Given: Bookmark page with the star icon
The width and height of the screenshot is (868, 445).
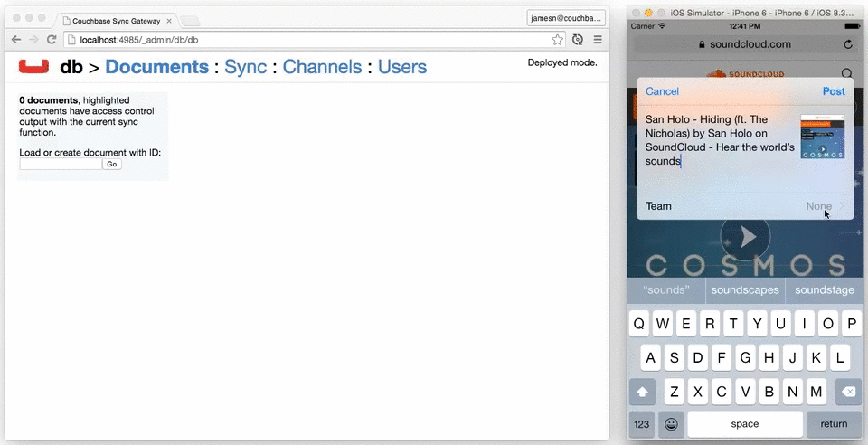Looking at the screenshot, I should 558,39.
